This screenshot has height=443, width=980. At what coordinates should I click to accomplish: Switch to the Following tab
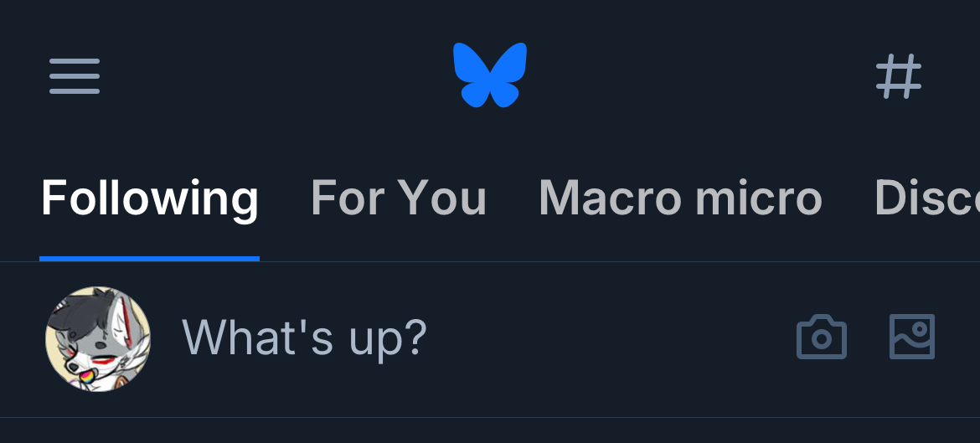click(150, 198)
